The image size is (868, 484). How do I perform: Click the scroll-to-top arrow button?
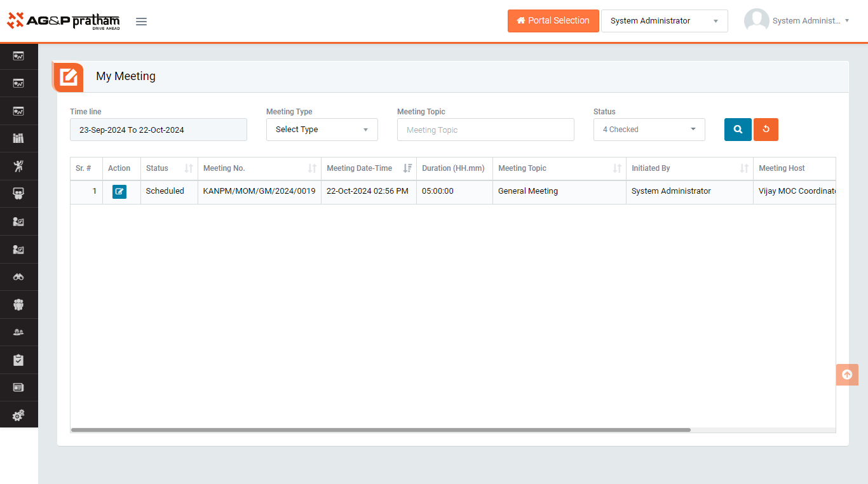coord(846,375)
